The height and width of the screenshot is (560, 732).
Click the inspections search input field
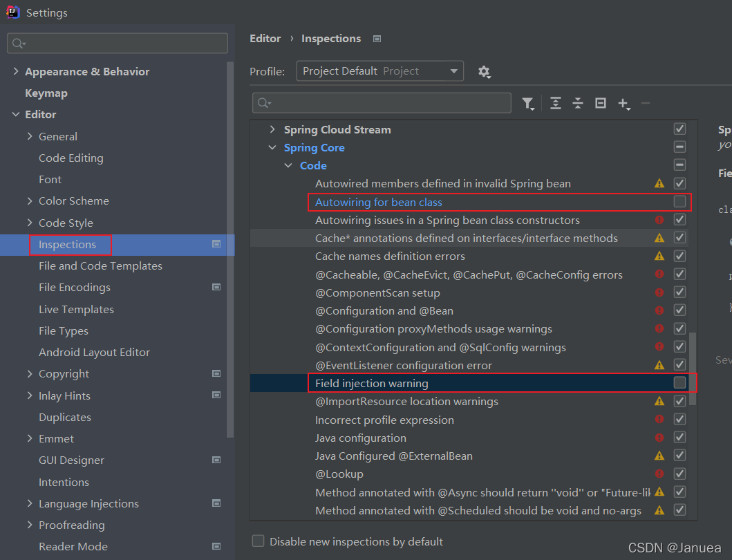(382, 103)
